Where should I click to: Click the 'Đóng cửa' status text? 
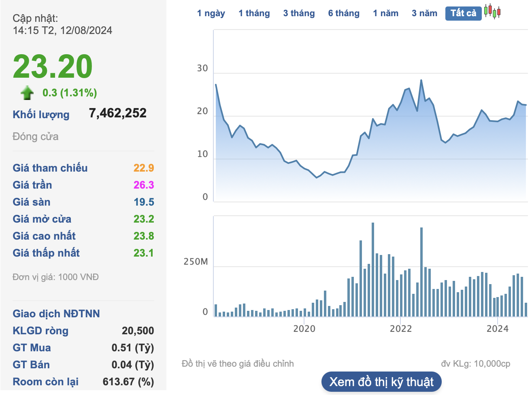pos(36,137)
